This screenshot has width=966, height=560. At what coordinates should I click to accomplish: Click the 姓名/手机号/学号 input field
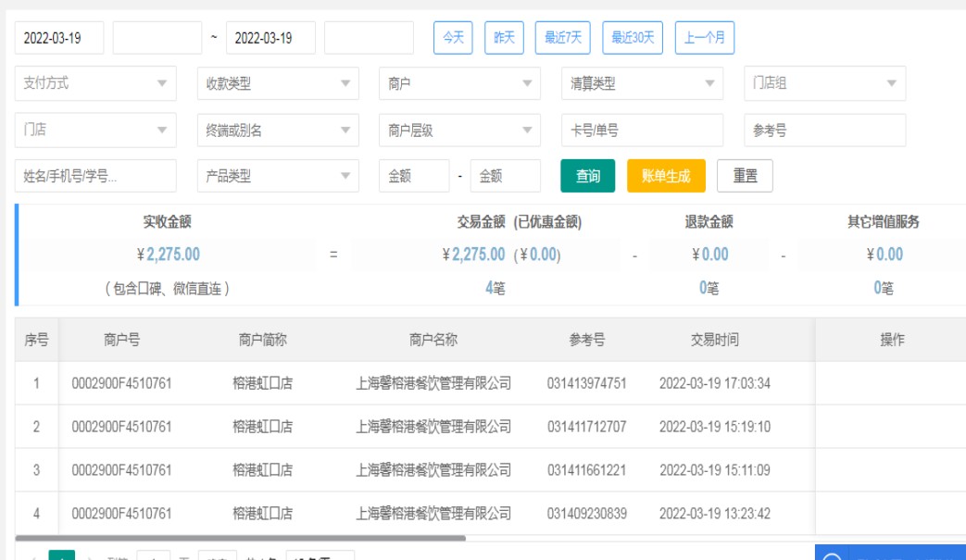(95, 176)
